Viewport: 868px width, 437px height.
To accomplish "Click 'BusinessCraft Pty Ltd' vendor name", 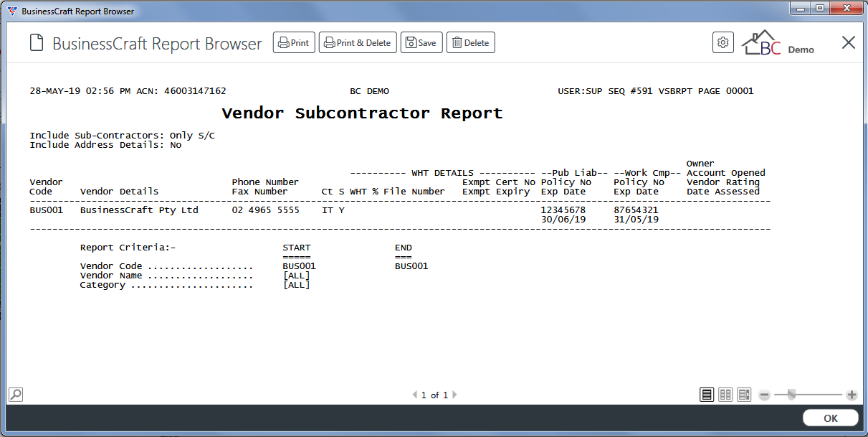I will tap(139, 210).
